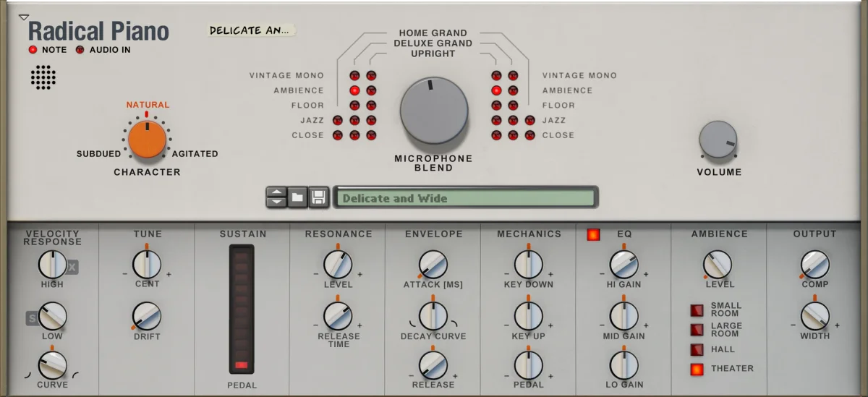
Task: Open the patch browser folder icon
Action: pos(298,197)
